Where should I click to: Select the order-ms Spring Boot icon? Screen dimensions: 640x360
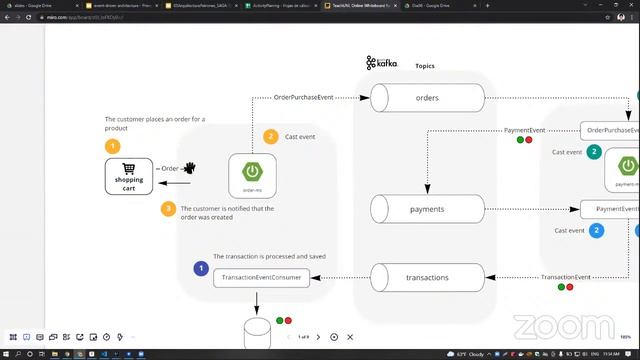pos(252,172)
